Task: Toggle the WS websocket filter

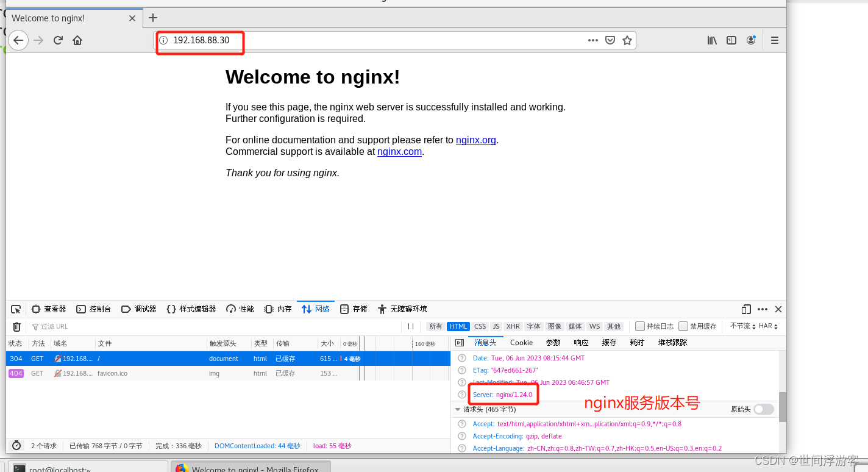Action: click(594, 326)
